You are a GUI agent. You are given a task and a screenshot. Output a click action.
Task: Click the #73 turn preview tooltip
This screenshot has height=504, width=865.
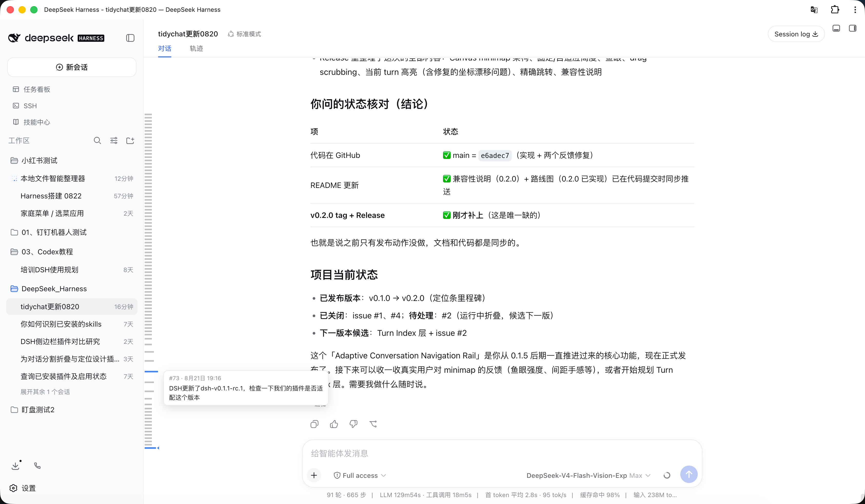pos(246,388)
